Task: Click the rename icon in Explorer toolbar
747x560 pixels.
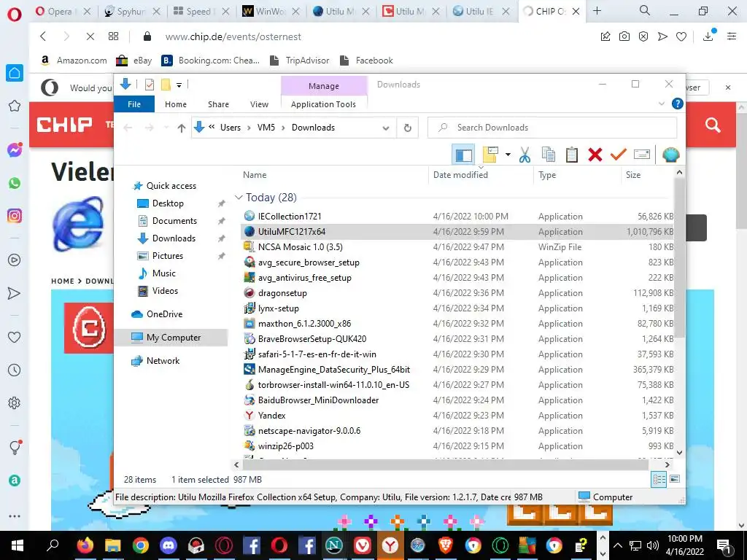Action: [642, 155]
